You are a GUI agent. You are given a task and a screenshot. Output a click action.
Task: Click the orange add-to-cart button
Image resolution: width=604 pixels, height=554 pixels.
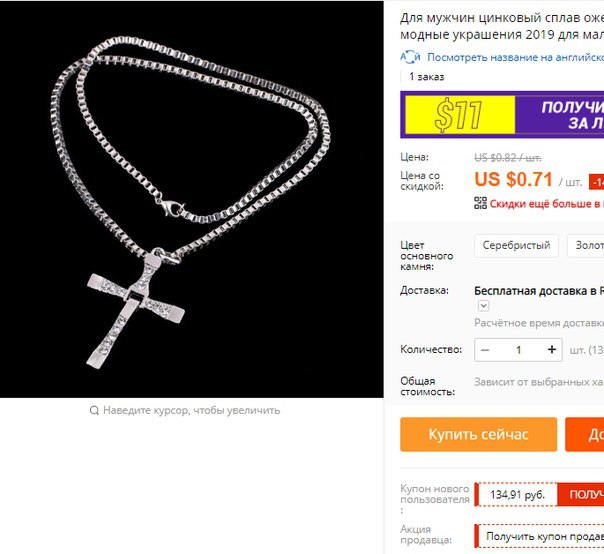coord(584,434)
